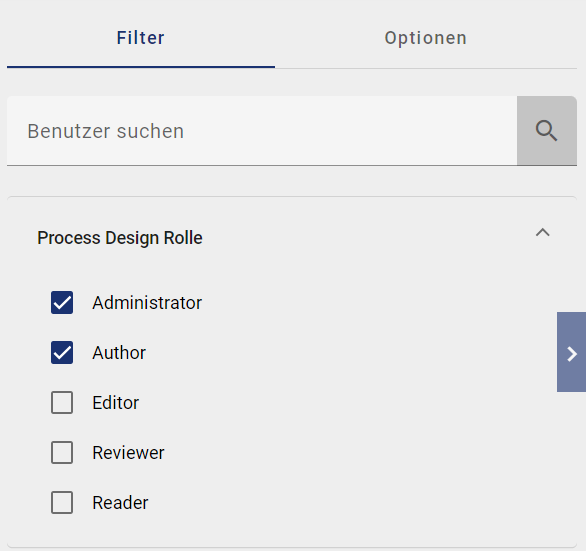Uncheck the Author checkbox
The width and height of the screenshot is (586, 551).
tap(62, 353)
